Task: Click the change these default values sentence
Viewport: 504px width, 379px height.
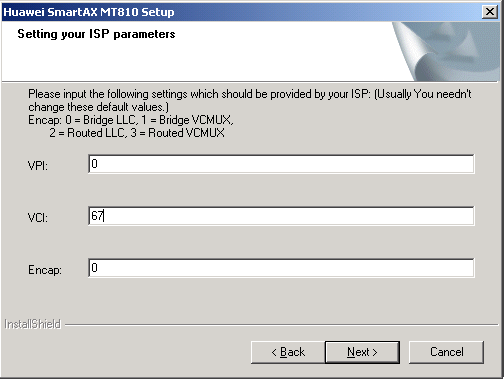Action: tap(98, 107)
